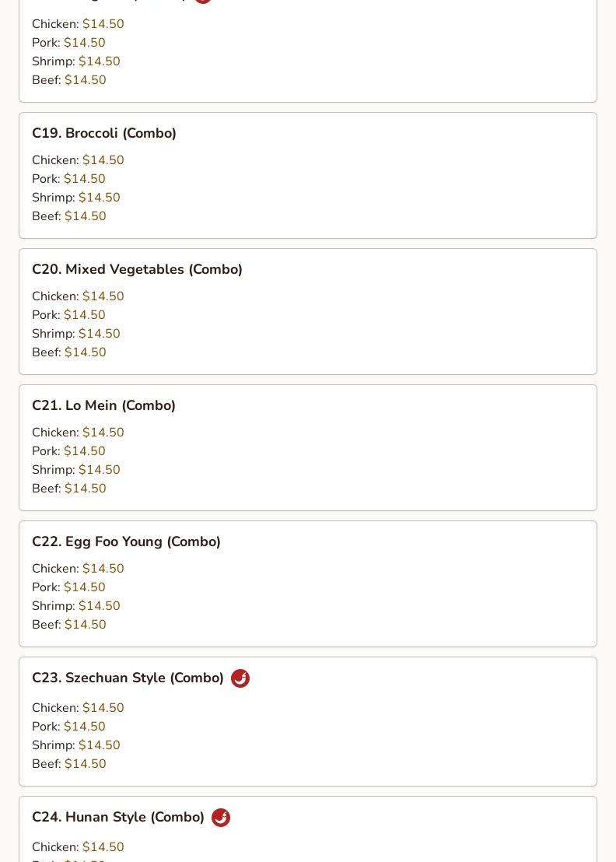Choose the Pork price under Lo Mein
This screenshot has height=862, width=616.
tap(84, 451)
